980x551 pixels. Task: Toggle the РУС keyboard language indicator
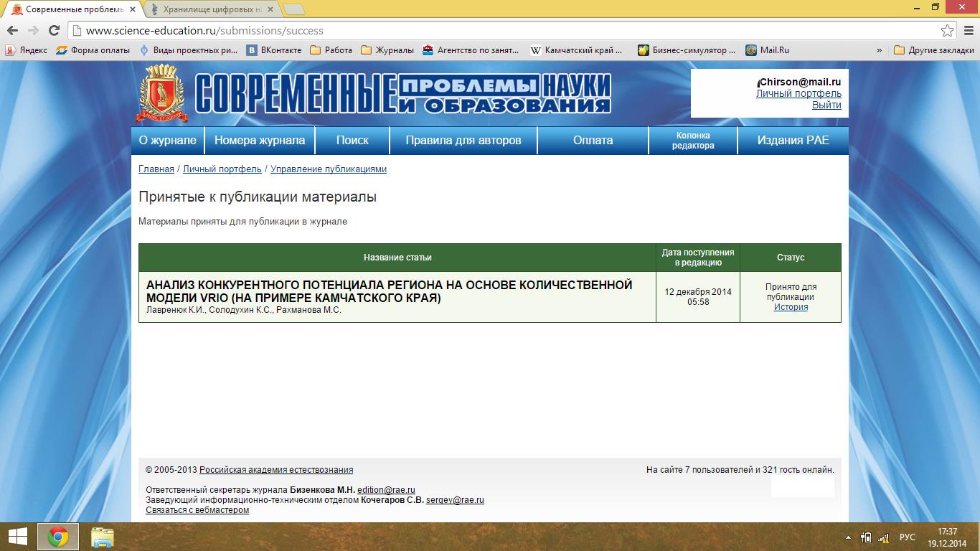[907, 537]
